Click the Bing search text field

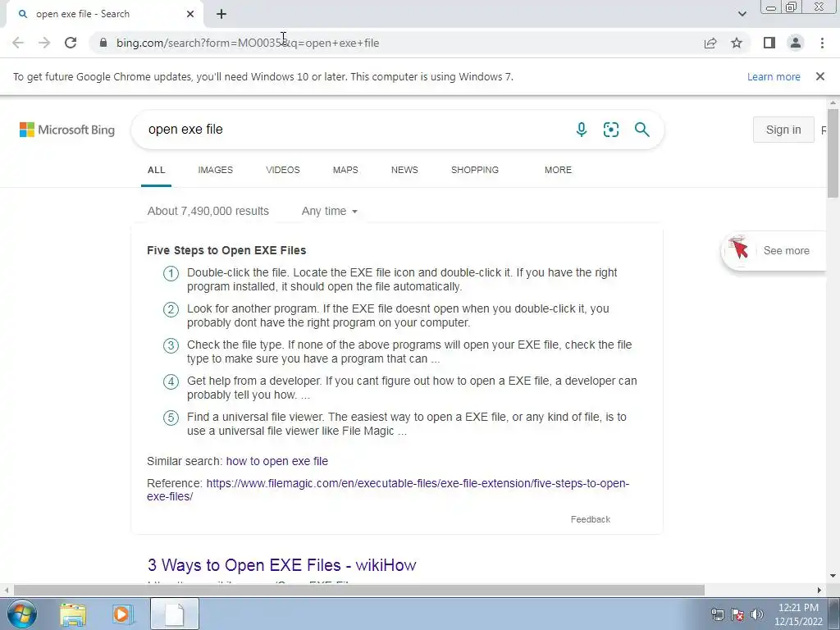tap(354, 129)
